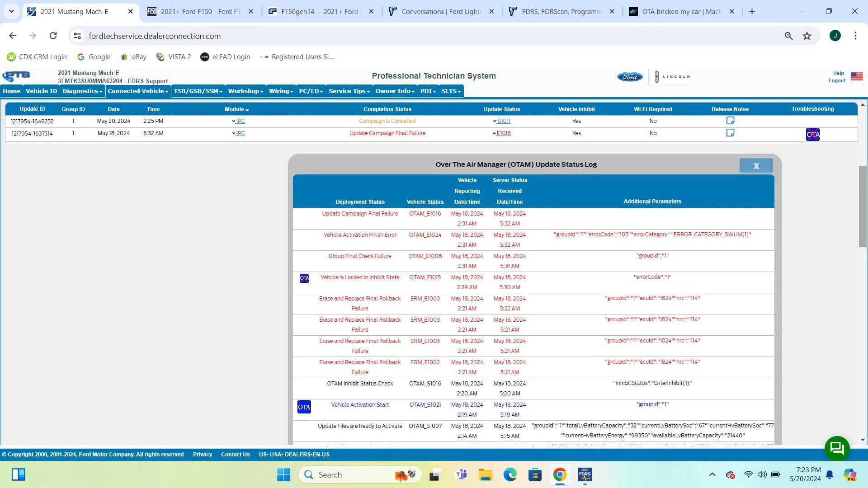The height and width of the screenshot is (488, 868).
Task: Expand the S1011 update status link
Action: (503, 121)
